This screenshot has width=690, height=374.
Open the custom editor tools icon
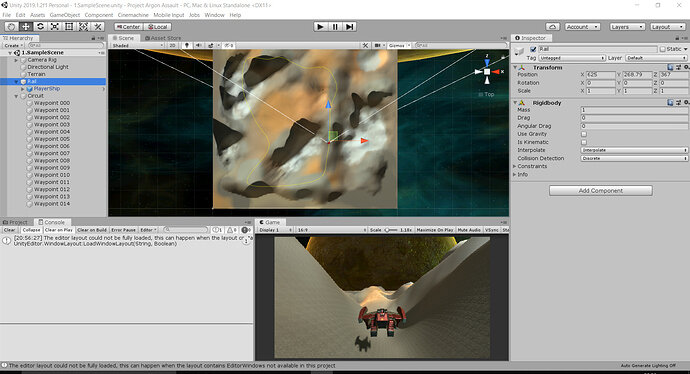coord(98,27)
